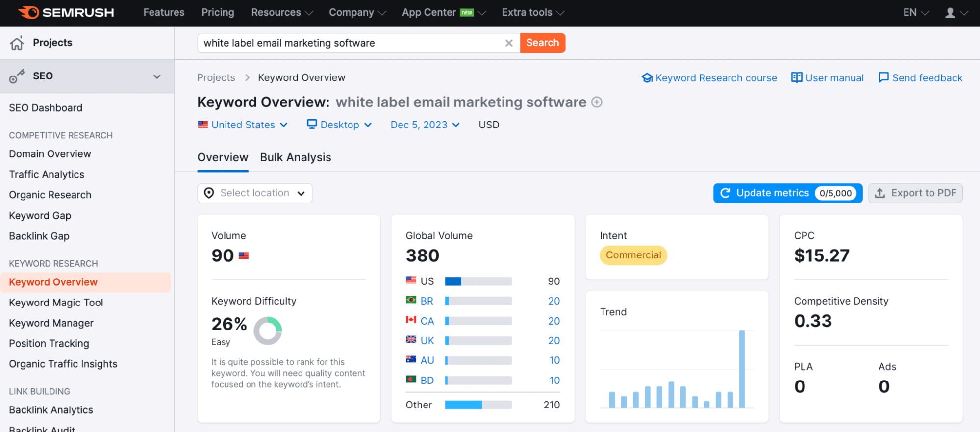
Task: Click the User manual book icon
Action: 797,77
